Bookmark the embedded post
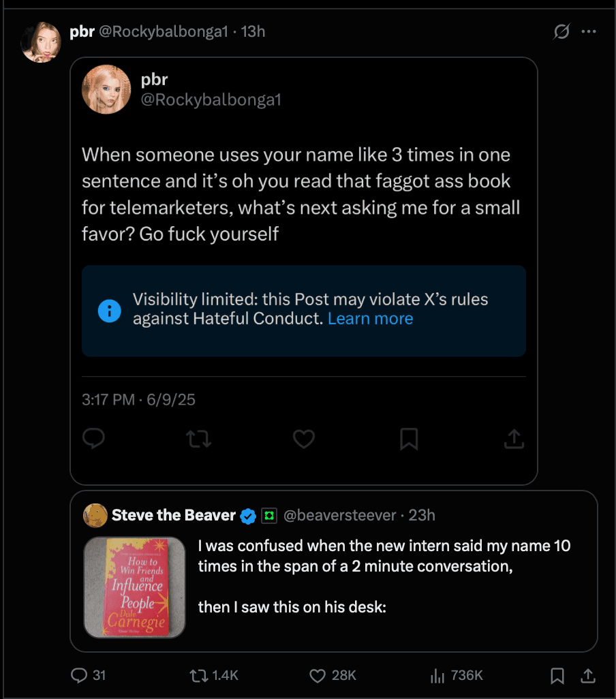 409,439
